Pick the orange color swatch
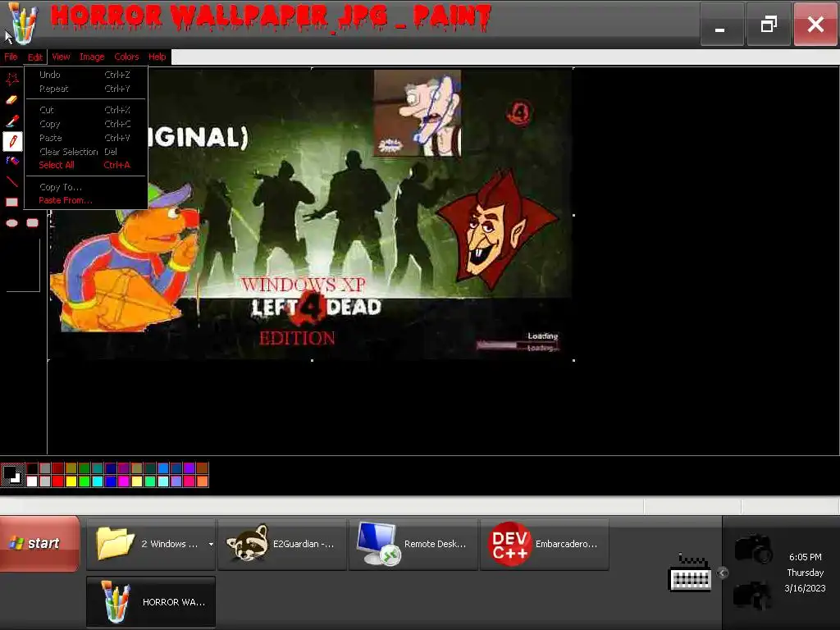This screenshot has width=840, height=630. pyautogui.click(x=203, y=481)
